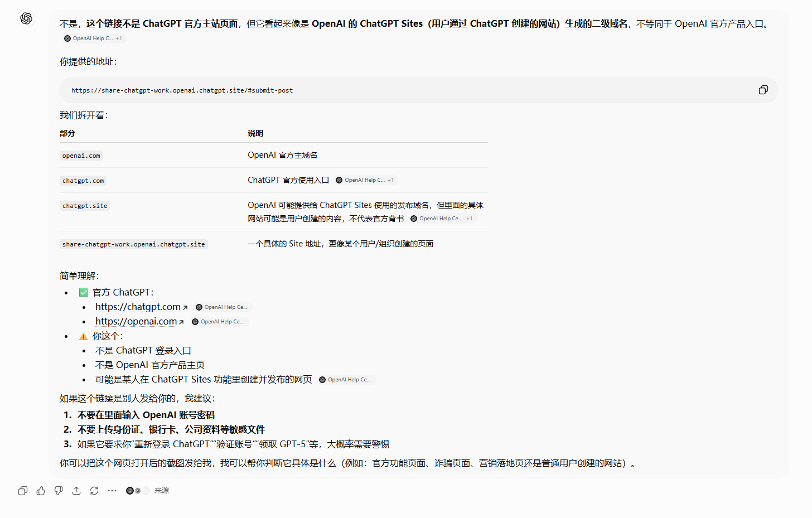
Task: Share this response
Action: point(76,491)
